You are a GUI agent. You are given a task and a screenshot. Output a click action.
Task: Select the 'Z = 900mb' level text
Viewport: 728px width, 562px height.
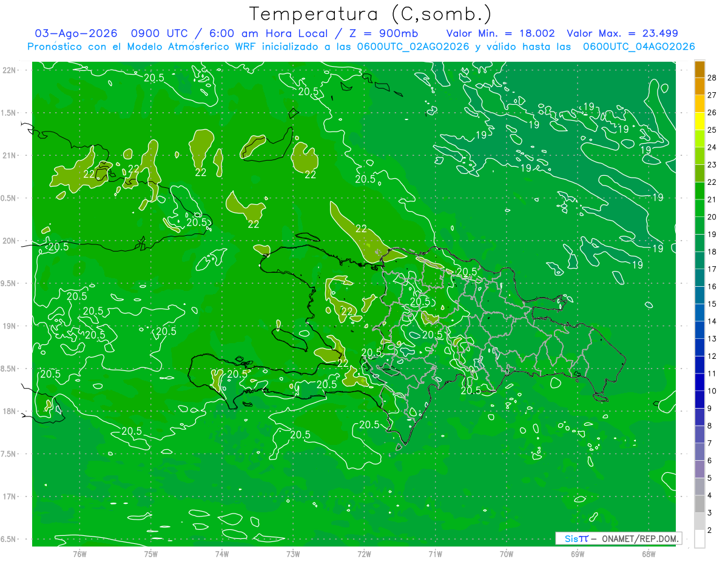click(383, 33)
